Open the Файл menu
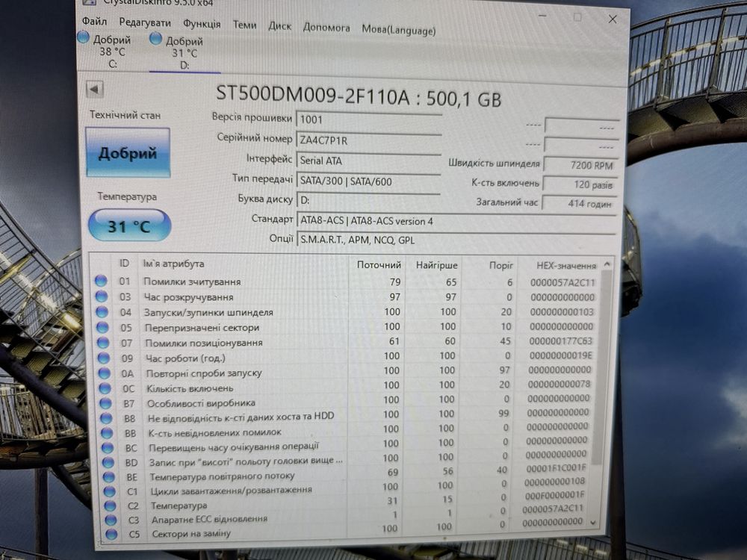Image resolution: width=747 pixels, height=560 pixels. click(x=94, y=22)
